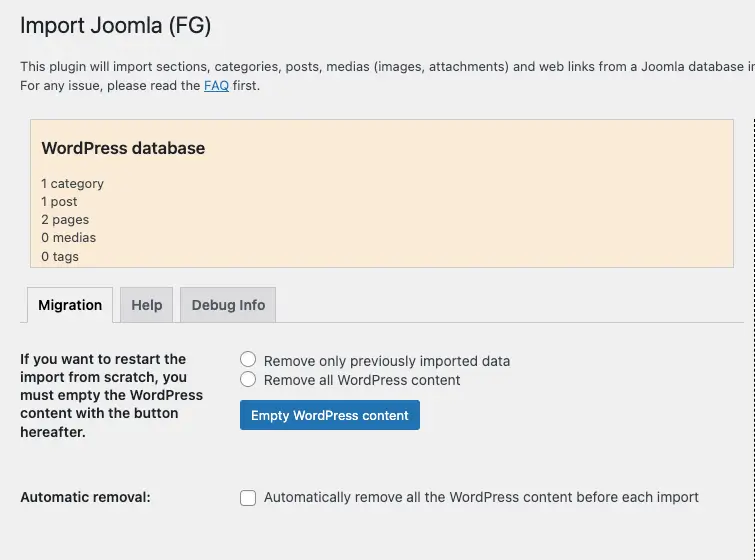This screenshot has height=560, width=755.
Task: Click the '1 post' count line
Action: pyautogui.click(x=59, y=202)
